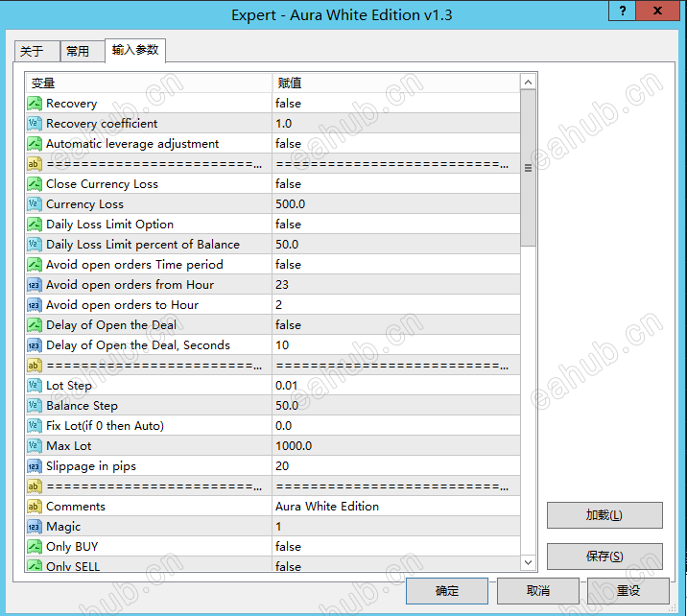Viewport: 687px width, 616px height.
Task: Click the Recovery row icon
Action: point(35,104)
